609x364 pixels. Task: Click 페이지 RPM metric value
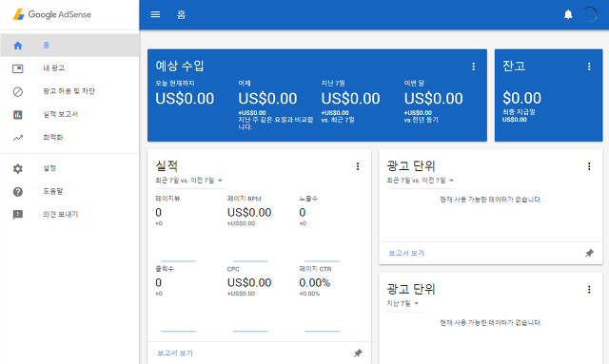pos(249,213)
